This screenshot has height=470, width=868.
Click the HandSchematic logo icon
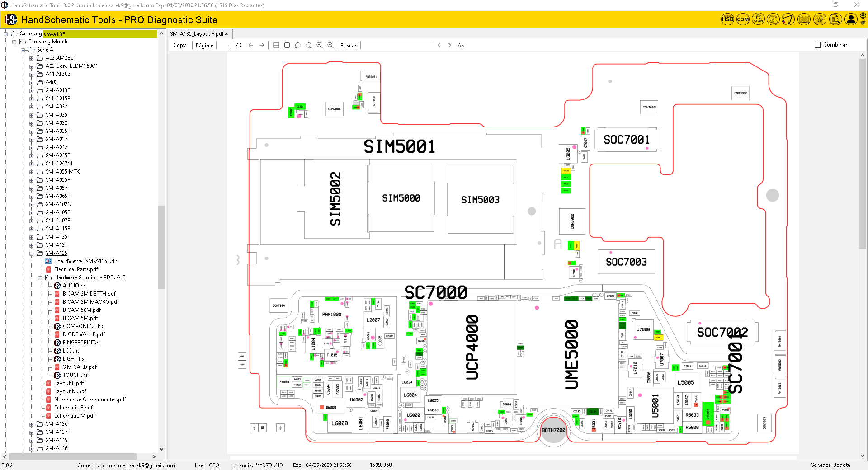(x=11, y=19)
